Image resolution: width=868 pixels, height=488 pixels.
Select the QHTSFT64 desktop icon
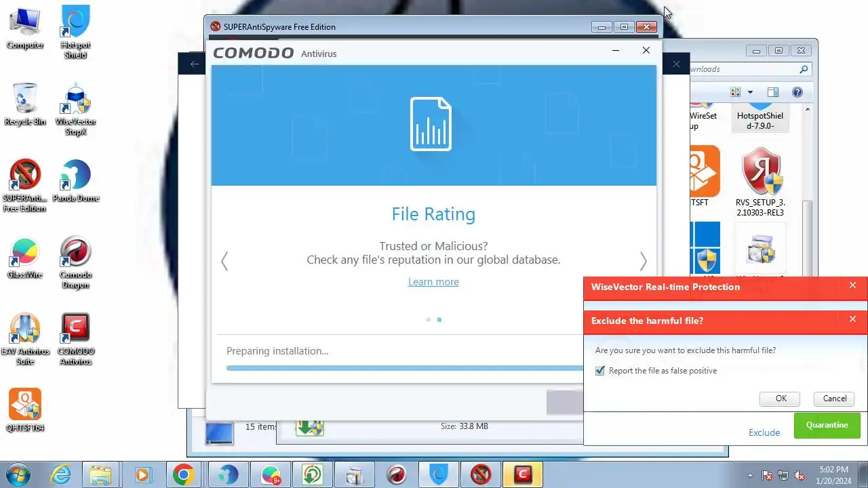click(25, 410)
